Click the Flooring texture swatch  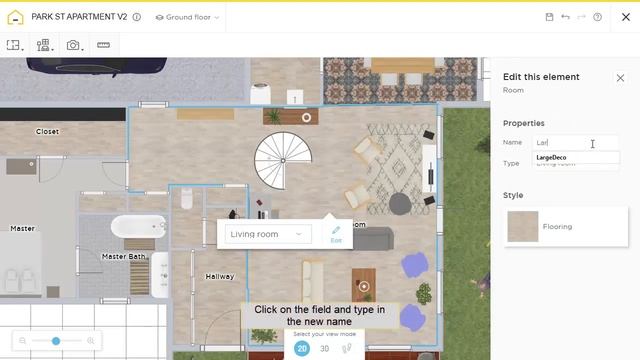point(523,227)
